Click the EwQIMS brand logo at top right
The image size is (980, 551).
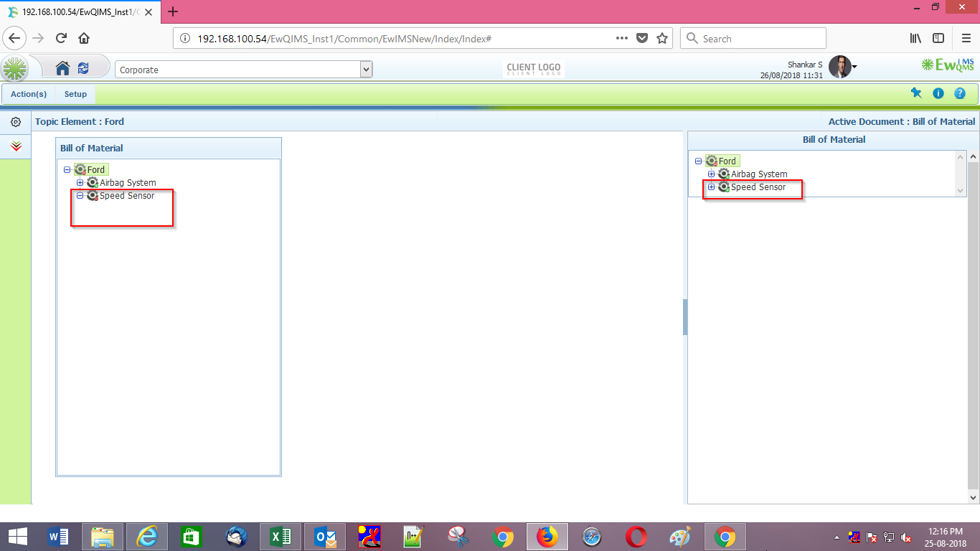[948, 66]
